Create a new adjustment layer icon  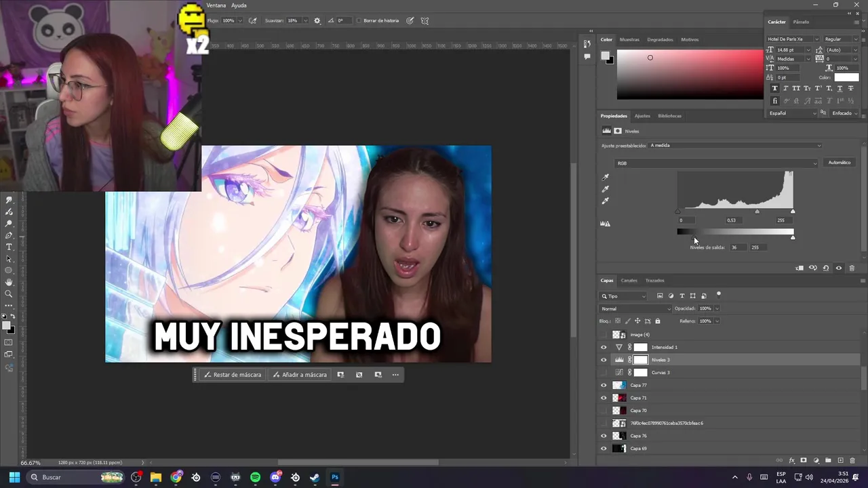pyautogui.click(x=816, y=460)
